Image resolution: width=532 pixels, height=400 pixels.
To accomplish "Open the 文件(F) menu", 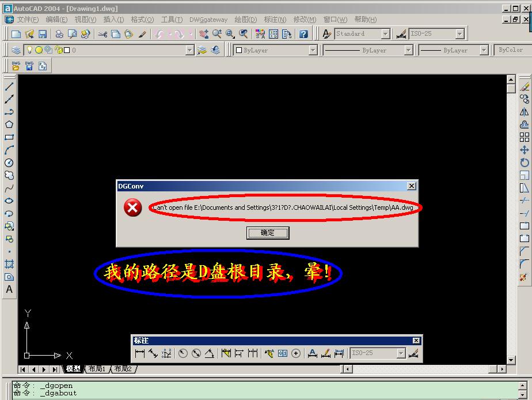I will tap(28, 20).
